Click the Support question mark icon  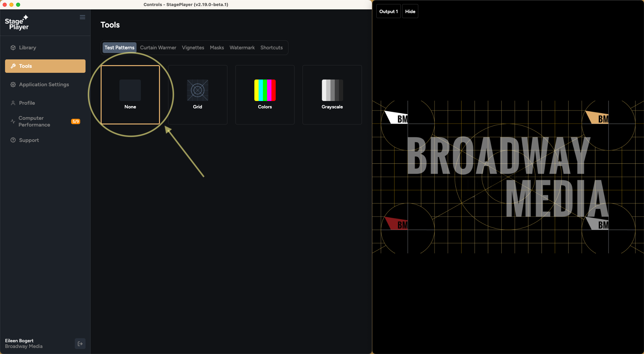(x=13, y=140)
